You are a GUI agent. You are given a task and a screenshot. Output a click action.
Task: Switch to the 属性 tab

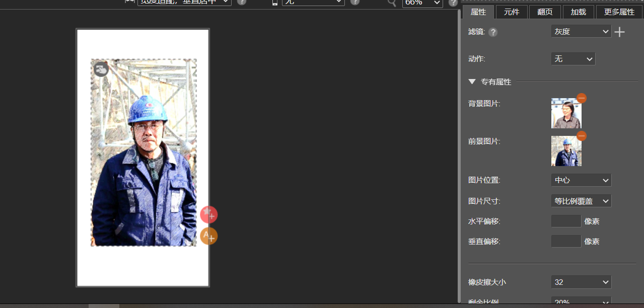[x=478, y=12]
